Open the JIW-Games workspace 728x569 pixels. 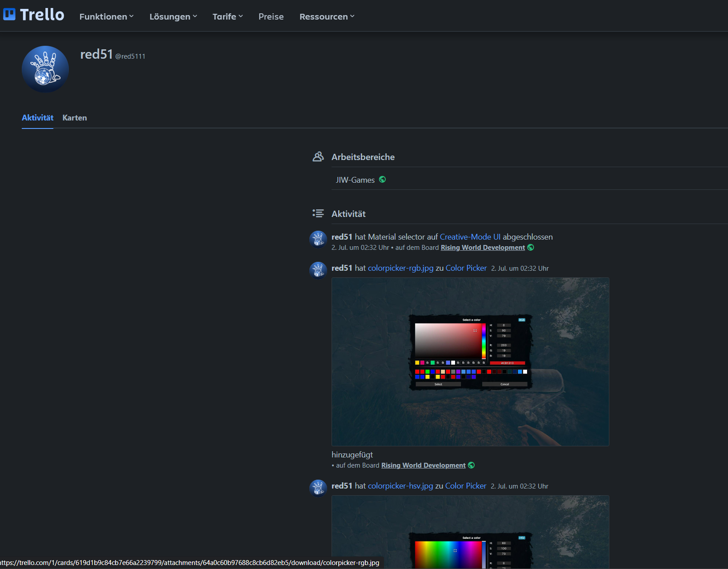(x=355, y=180)
